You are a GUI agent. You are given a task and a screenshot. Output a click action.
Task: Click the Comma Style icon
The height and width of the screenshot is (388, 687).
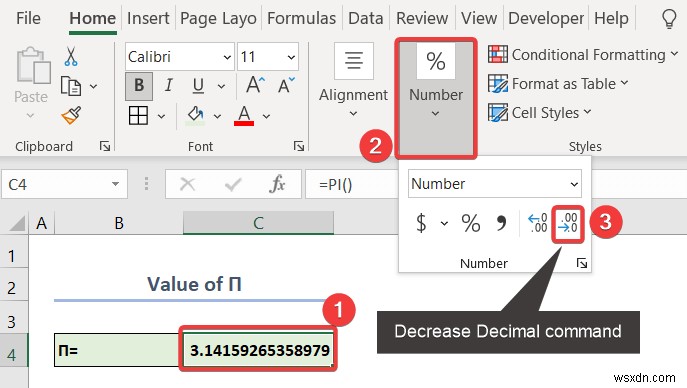tap(501, 223)
